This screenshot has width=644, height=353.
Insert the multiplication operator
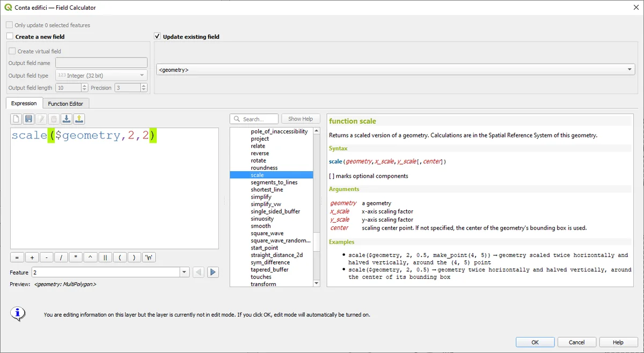click(x=76, y=258)
